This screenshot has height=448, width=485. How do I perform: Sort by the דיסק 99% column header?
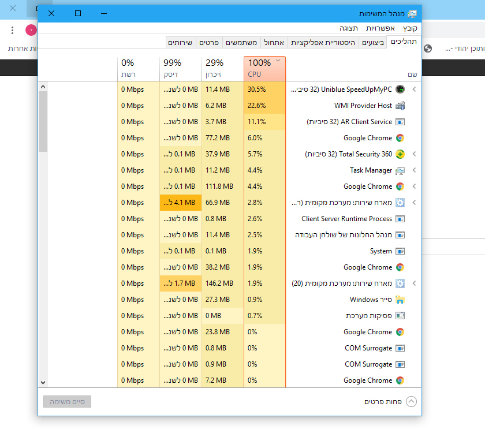[180, 69]
